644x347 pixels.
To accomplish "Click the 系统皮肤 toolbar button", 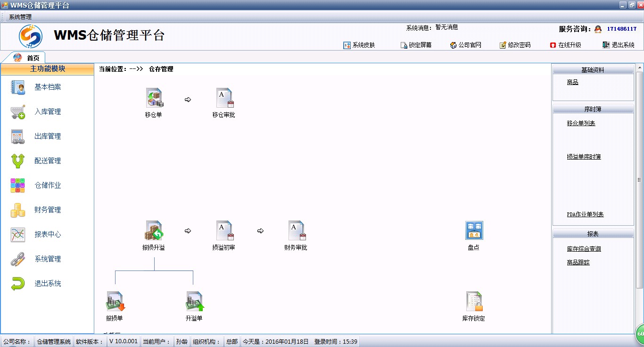I will click(x=360, y=45).
